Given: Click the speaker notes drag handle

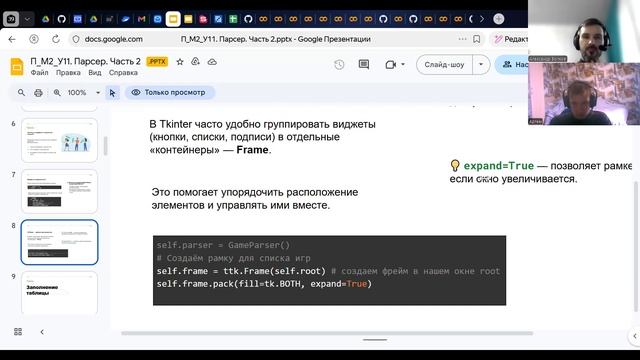Looking at the screenshot, I should pyautogui.click(x=375, y=340).
